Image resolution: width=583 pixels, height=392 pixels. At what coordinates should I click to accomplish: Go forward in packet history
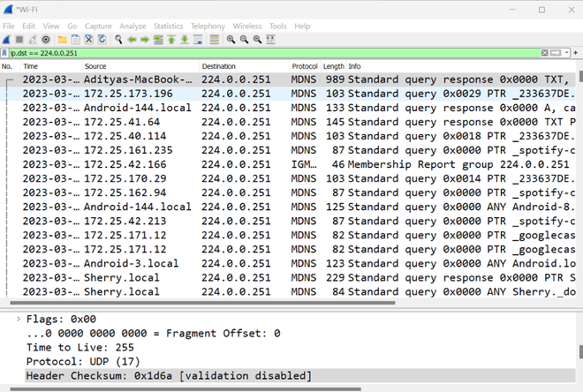pyautogui.click(x=145, y=40)
